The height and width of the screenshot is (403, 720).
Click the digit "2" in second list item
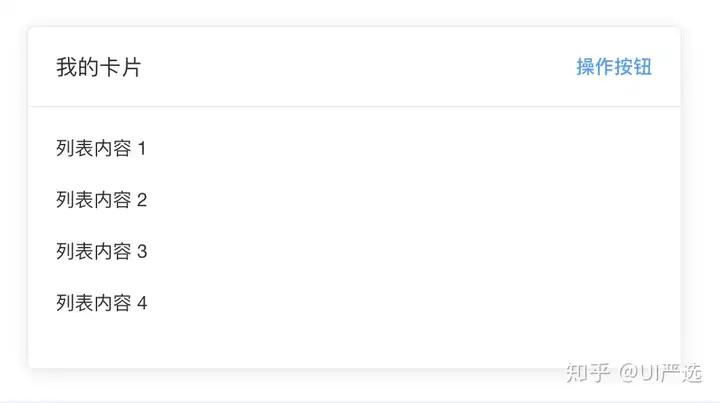[x=141, y=200]
